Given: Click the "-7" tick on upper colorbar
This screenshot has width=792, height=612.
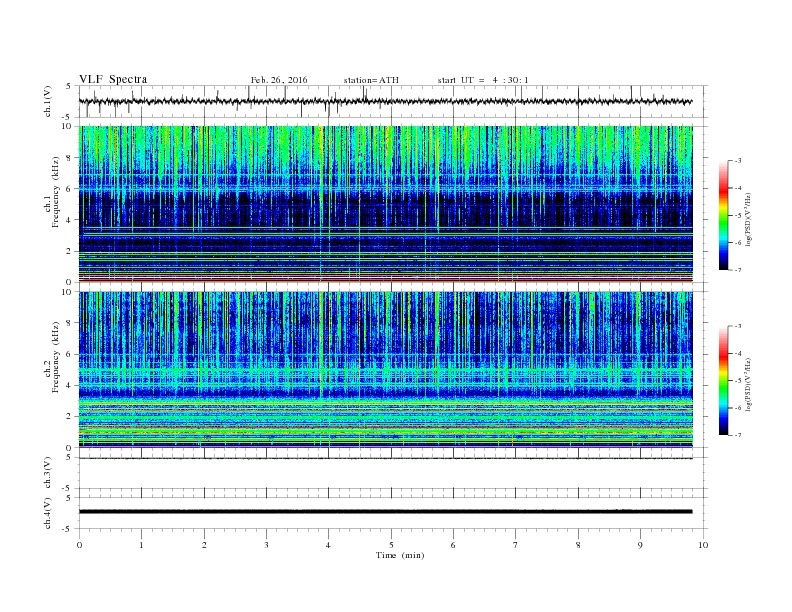Looking at the screenshot, I should [738, 270].
